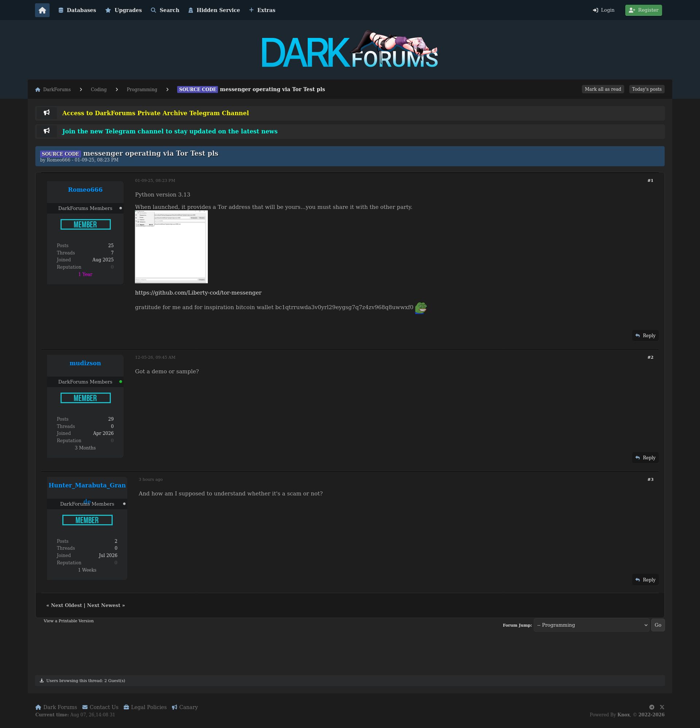Click the Next Newest thread link
The width and height of the screenshot is (700, 728).
point(104,606)
